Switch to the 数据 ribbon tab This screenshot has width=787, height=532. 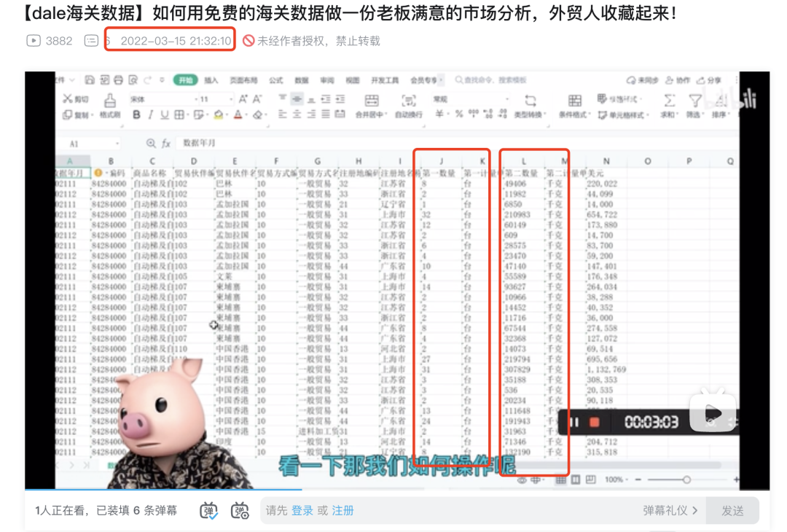click(x=300, y=81)
